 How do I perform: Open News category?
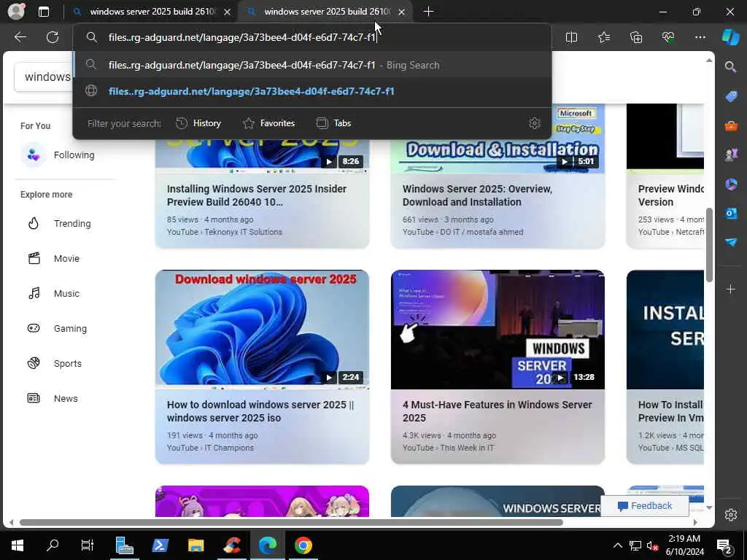coord(53,399)
